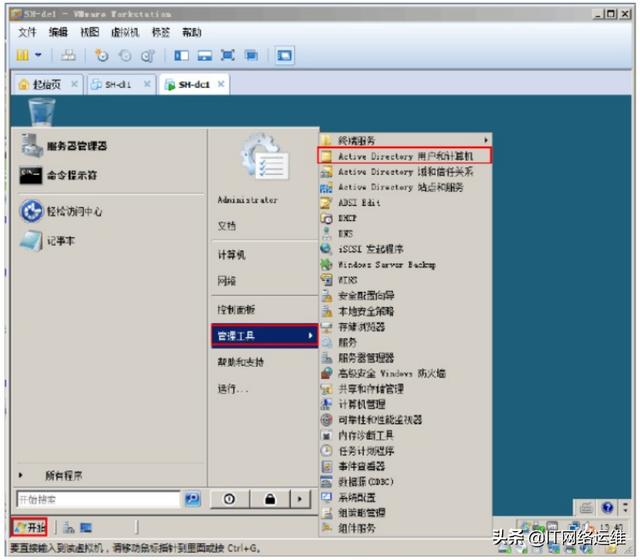
Task: Open 数据源 (ODBC)
Action: tap(404, 482)
